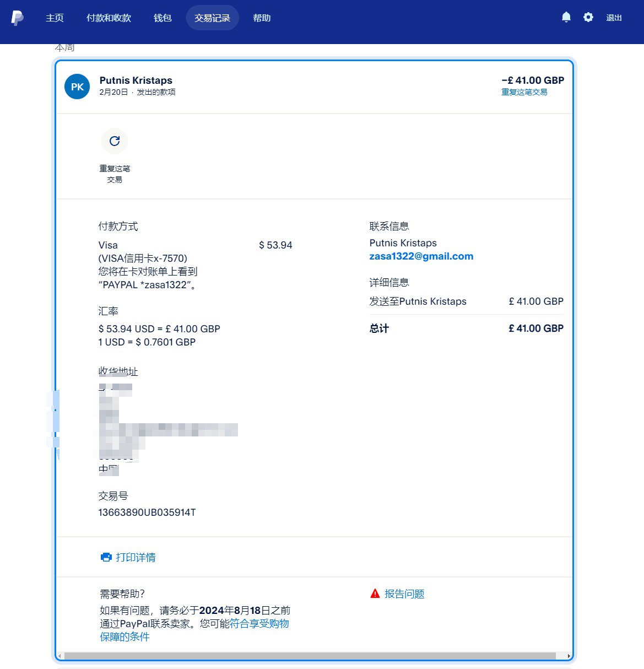
Task: Click the PayPal logo
Action: coord(17,18)
